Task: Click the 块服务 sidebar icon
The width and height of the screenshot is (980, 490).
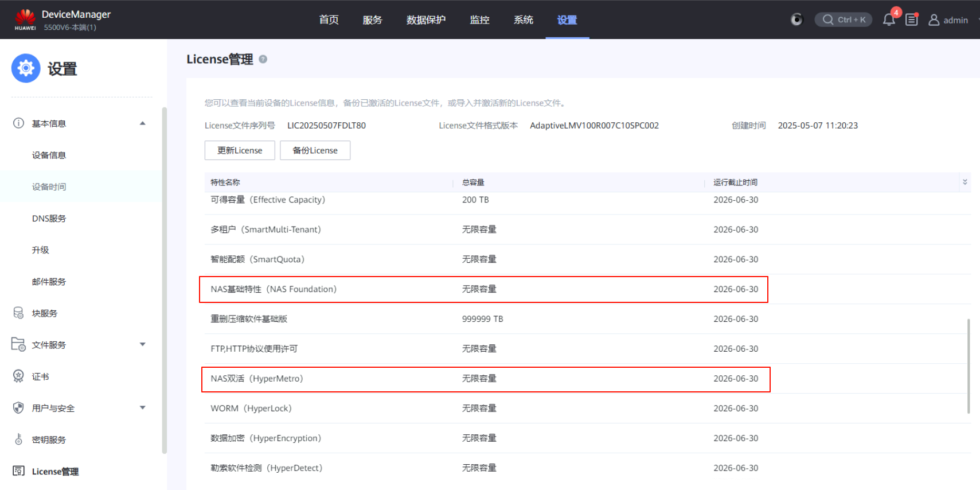Action: [18, 313]
